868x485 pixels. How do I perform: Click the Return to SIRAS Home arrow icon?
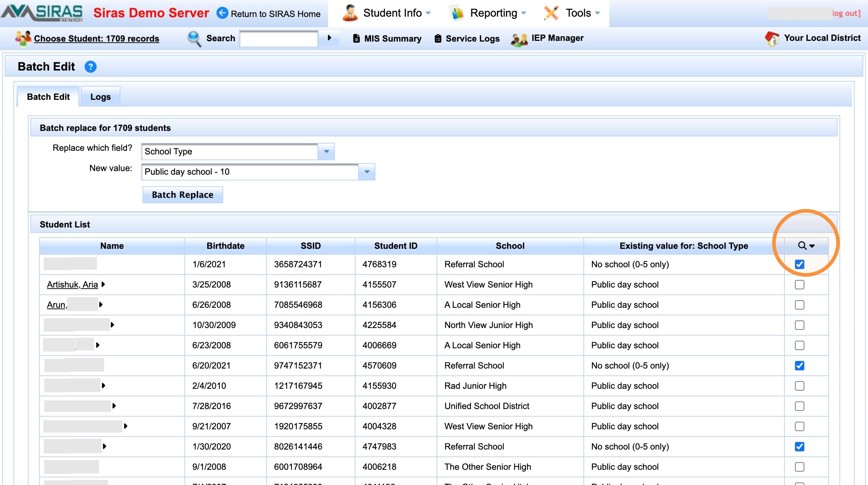click(222, 13)
